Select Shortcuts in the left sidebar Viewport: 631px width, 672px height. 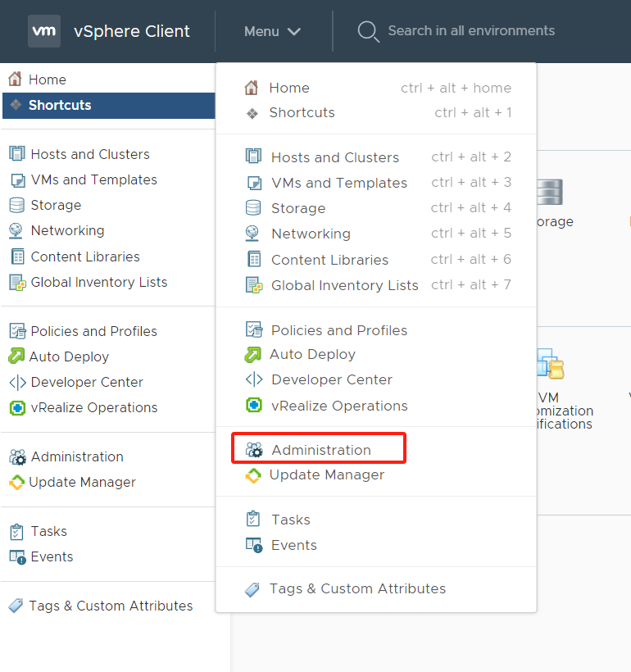tap(109, 106)
